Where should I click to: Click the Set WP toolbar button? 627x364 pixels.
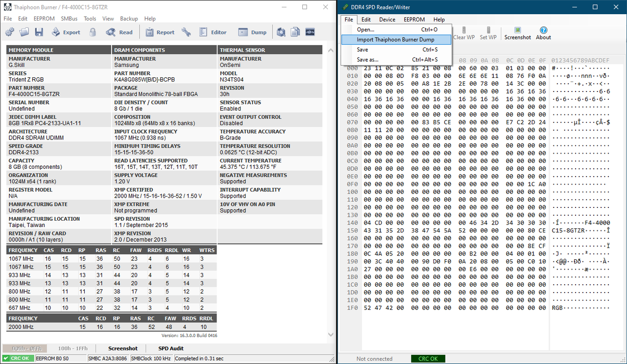click(x=488, y=33)
